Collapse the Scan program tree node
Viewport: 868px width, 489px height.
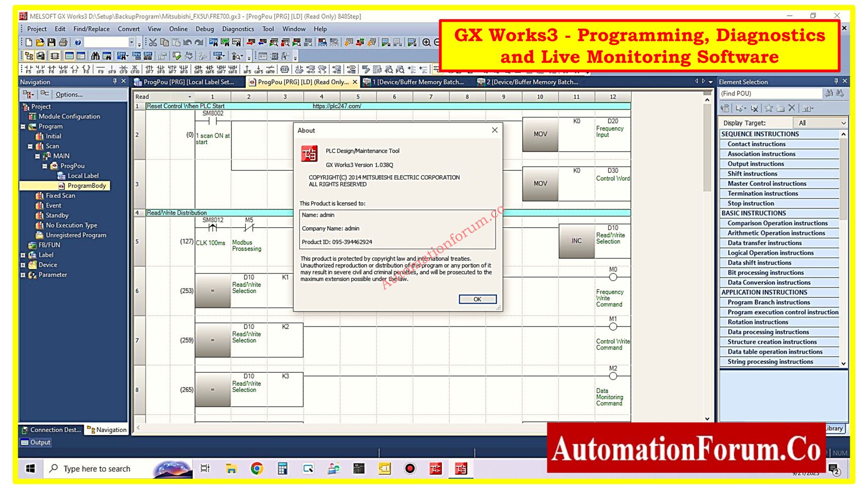tap(30, 146)
